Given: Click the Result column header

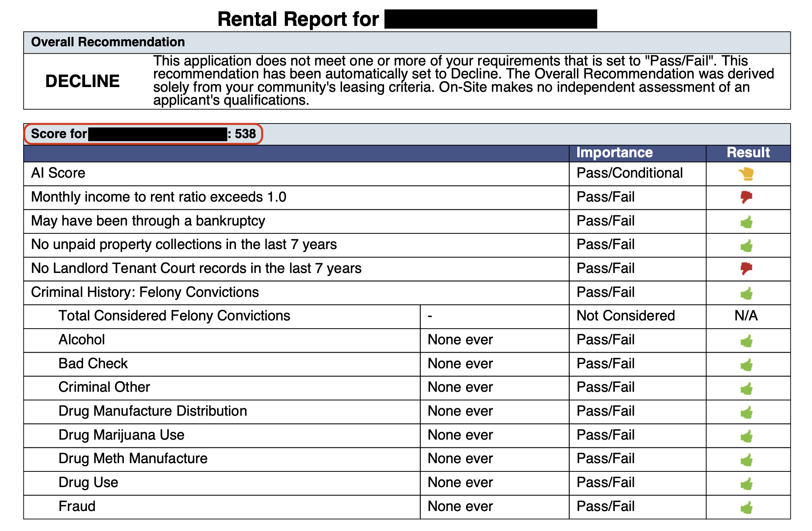Looking at the screenshot, I should click(748, 153).
